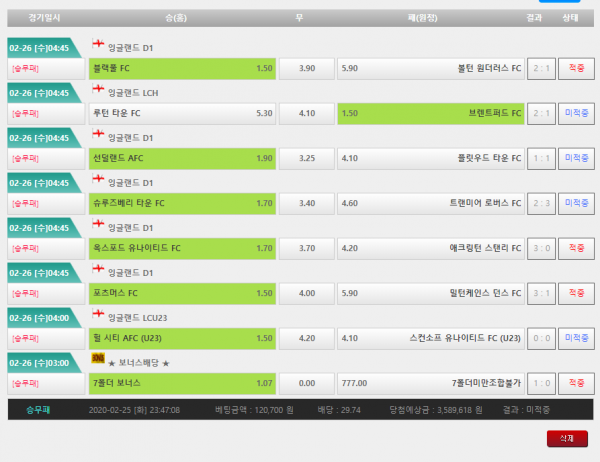Click the yellow bonus icon beside 보너스배당
Viewport: 600px width, 462px height.
(97, 360)
